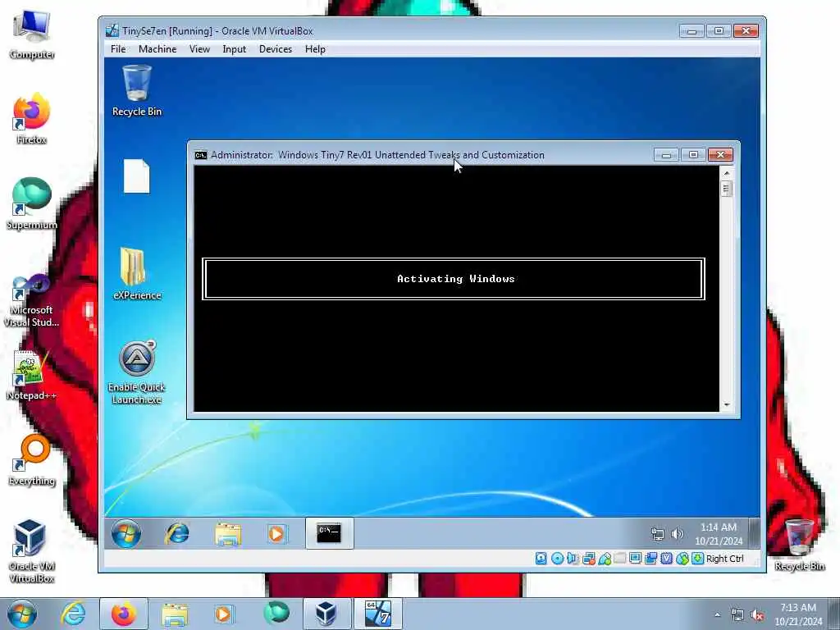Select the blank file icon on guest desktop

click(x=137, y=176)
